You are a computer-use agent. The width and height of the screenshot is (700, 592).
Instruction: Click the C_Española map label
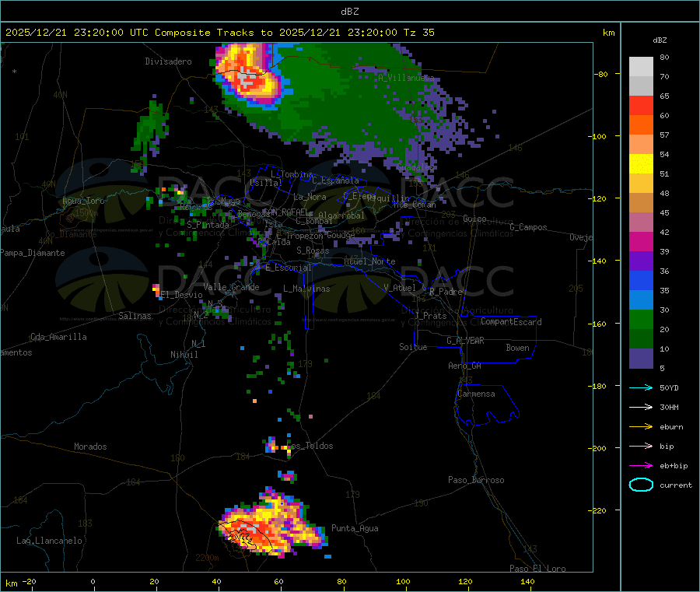[335, 180]
